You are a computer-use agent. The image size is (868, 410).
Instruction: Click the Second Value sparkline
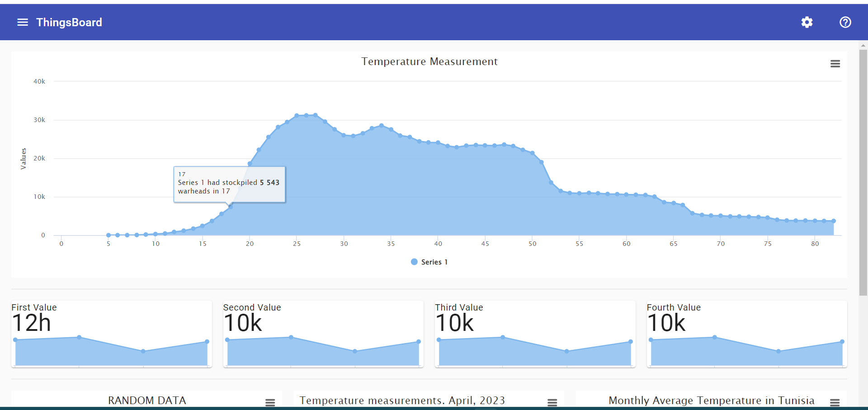(x=323, y=350)
